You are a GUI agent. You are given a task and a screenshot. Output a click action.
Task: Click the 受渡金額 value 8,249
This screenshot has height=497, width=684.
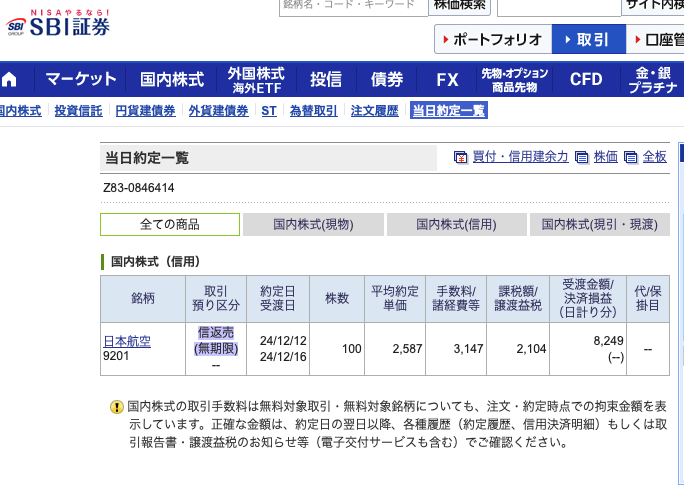point(609,341)
